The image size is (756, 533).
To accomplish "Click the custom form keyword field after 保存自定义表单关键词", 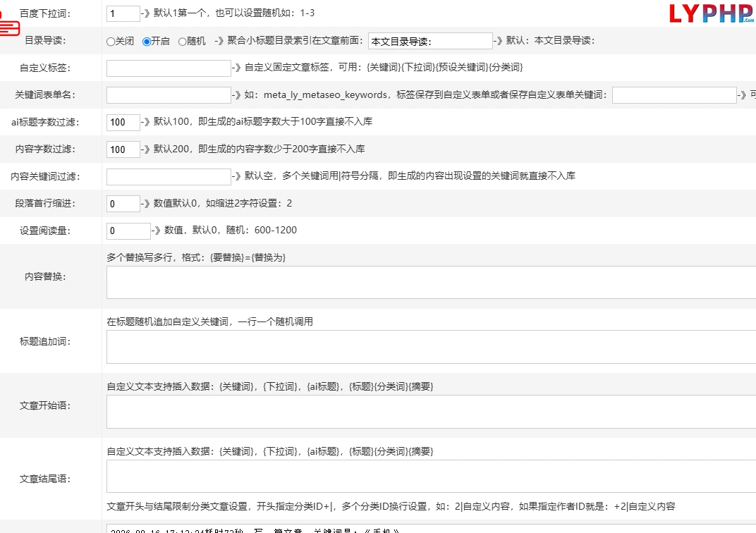I will coord(674,95).
